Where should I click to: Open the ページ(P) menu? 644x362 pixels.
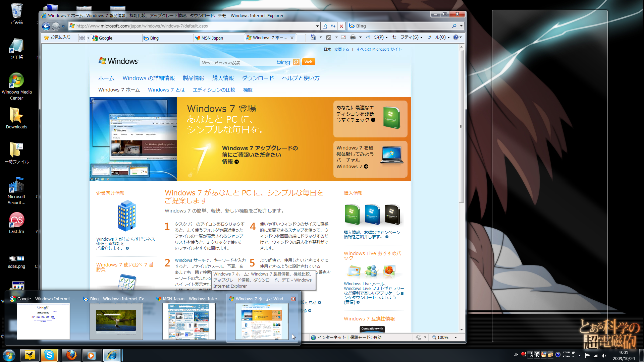pos(377,37)
